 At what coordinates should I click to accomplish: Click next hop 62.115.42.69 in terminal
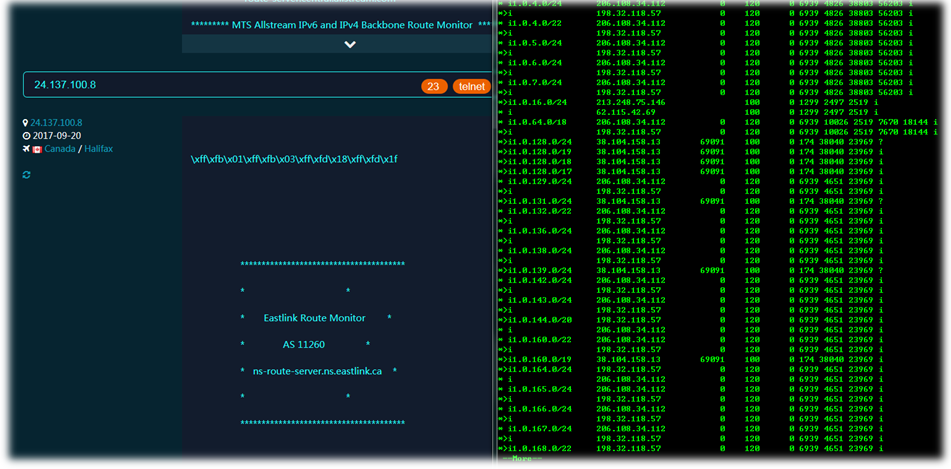[x=626, y=112]
